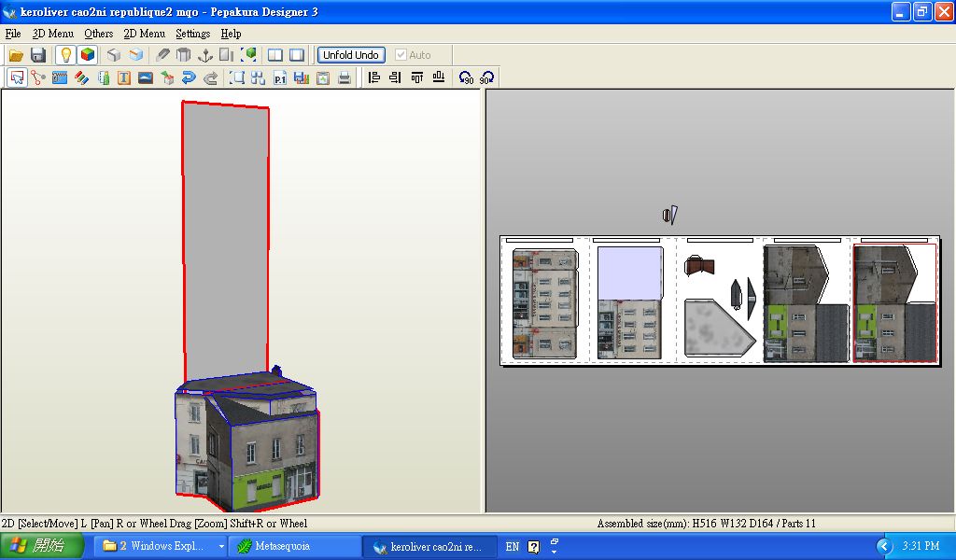The image size is (956, 560).
Task: Toggle the light bulb lighting button
Action: pyautogui.click(x=65, y=55)
